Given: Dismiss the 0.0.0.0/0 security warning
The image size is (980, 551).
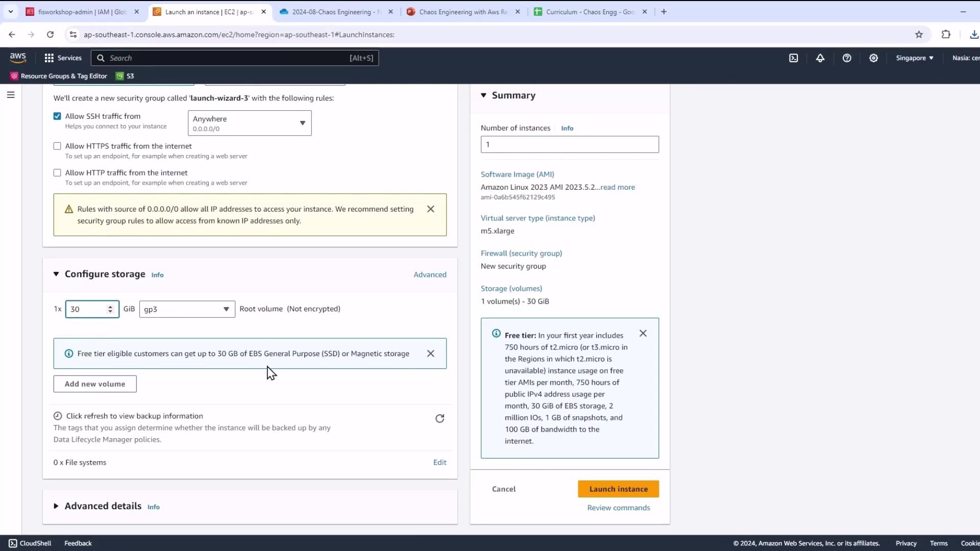Looking at the screenshot, I should point(430,209).
